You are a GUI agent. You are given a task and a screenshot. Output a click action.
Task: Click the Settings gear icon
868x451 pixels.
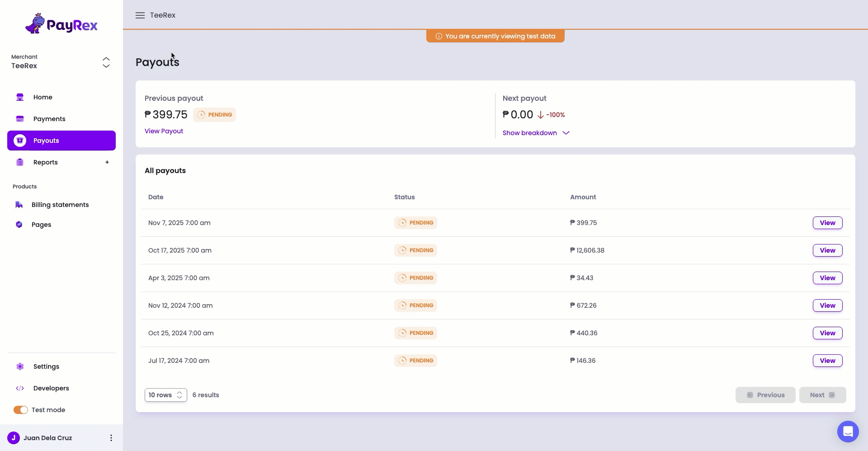20,366
